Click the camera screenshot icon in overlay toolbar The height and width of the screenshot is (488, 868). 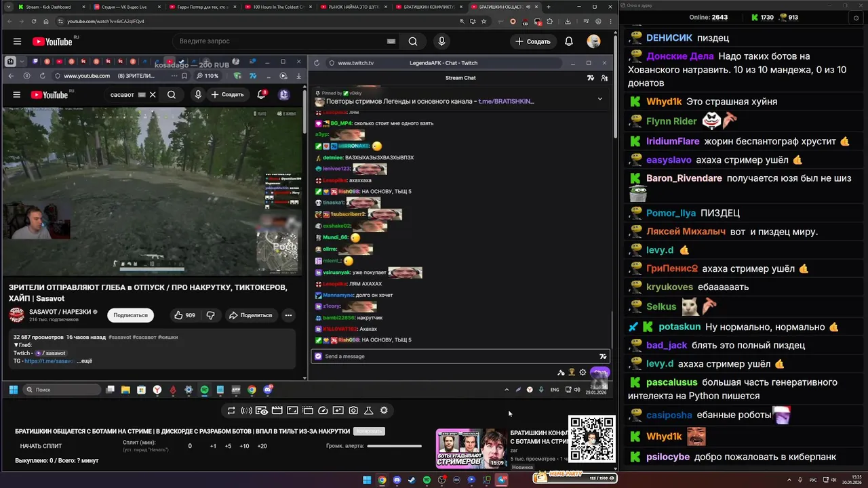point(353,410)
